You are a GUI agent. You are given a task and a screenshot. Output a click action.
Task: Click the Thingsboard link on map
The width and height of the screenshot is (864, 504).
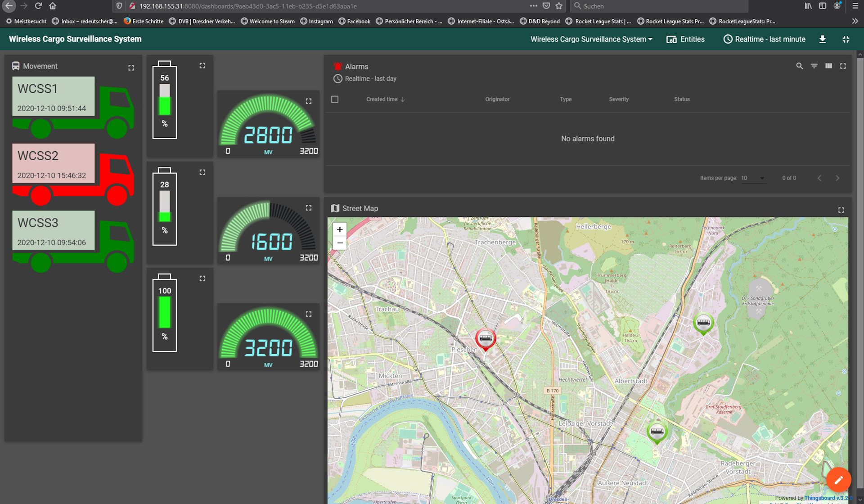[819, 498]
